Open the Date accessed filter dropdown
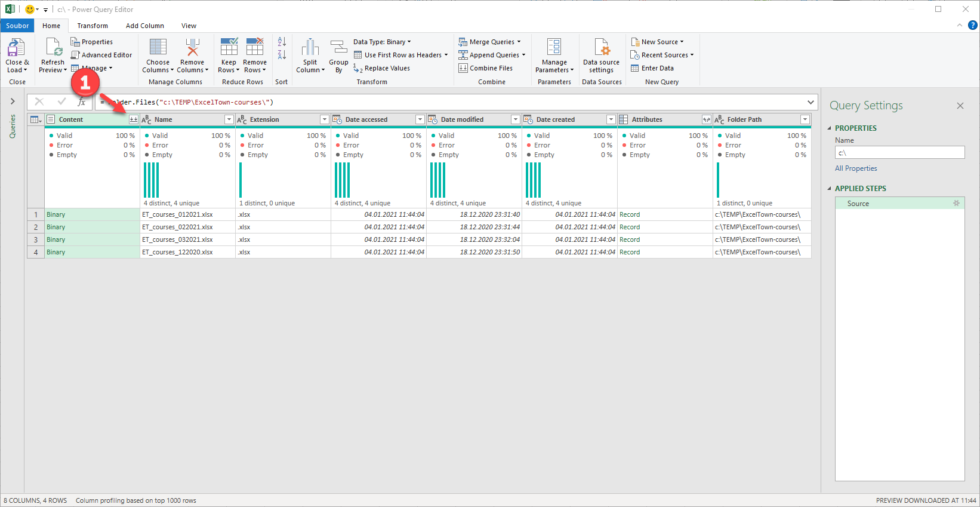 tap(420, 119)
